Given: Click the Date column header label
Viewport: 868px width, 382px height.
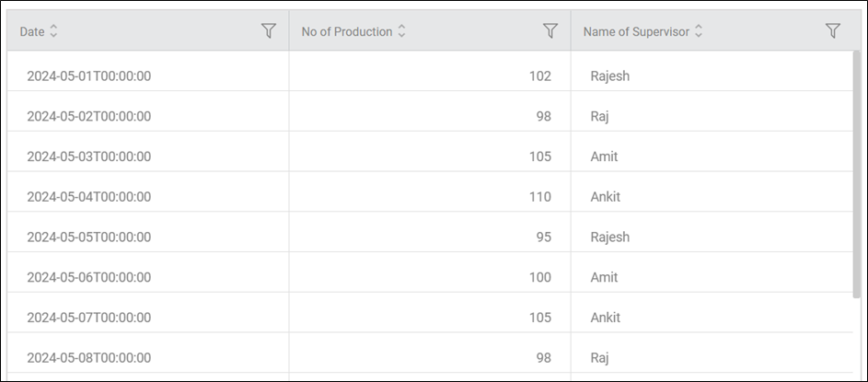Looking at the screenshot, I should click(x=32, y=31).
